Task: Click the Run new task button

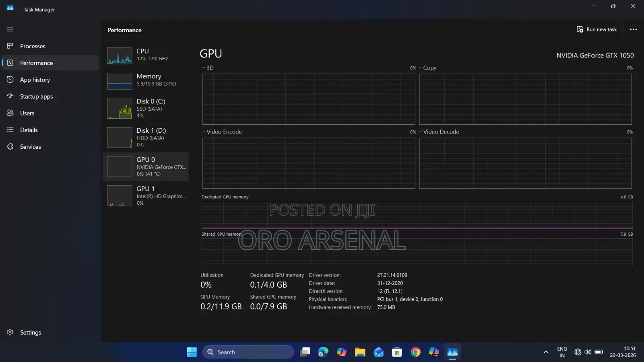Action: point(597,29)
